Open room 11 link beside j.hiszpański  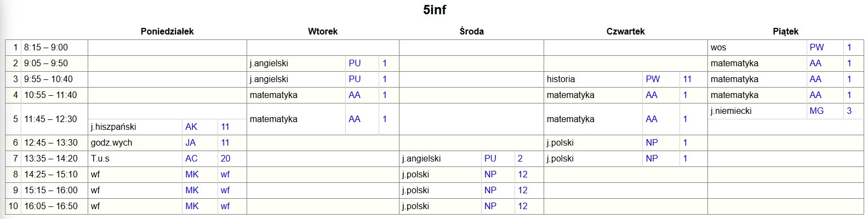(x=225, y=127)
